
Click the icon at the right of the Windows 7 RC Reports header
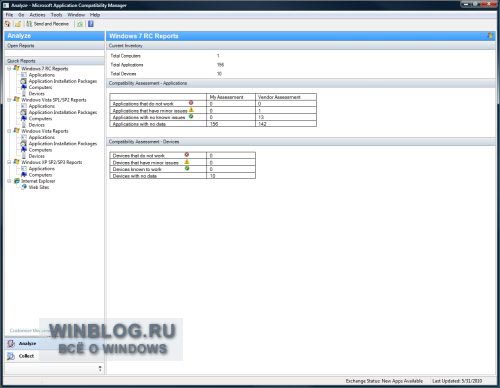point(490,36)
